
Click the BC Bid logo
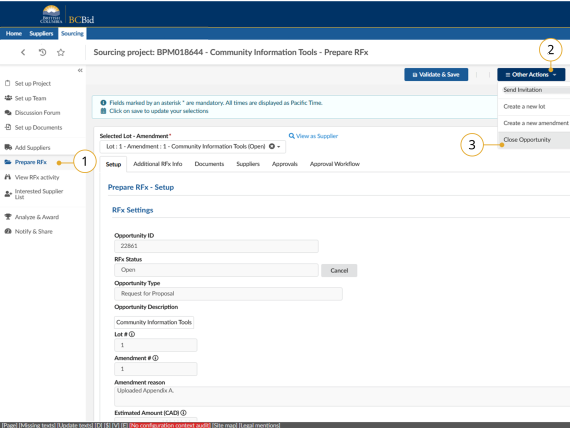coord(67,15)
